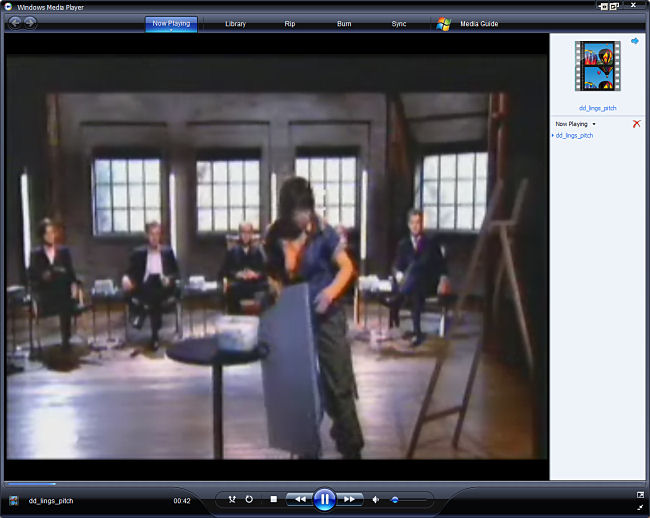Restore down the player window

click(x=614, y=6)
